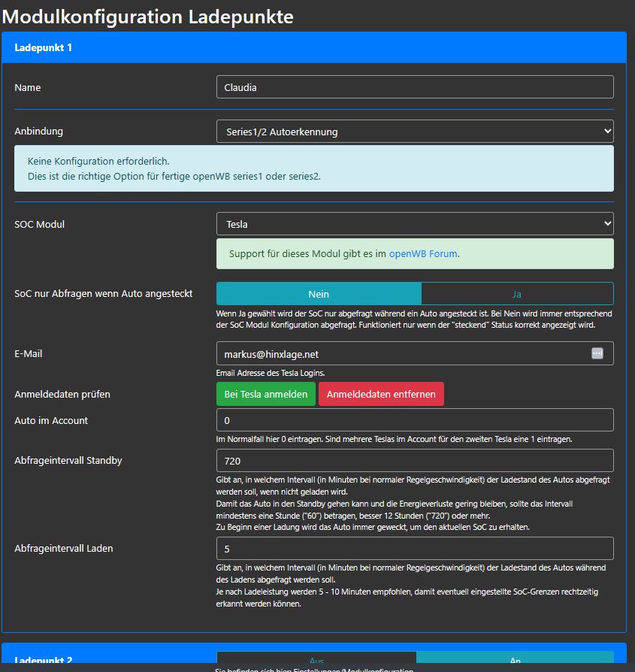Focus the Name field containing Claudia
This screenshot has height=672, width=635.
point(415,87)
